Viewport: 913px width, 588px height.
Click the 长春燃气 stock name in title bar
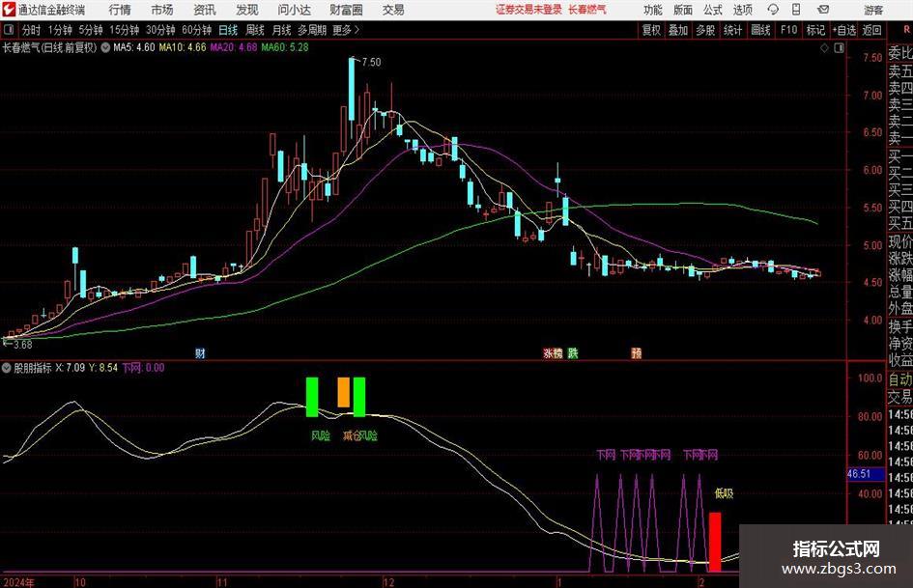pyautogui.click(x=587, y=10)
